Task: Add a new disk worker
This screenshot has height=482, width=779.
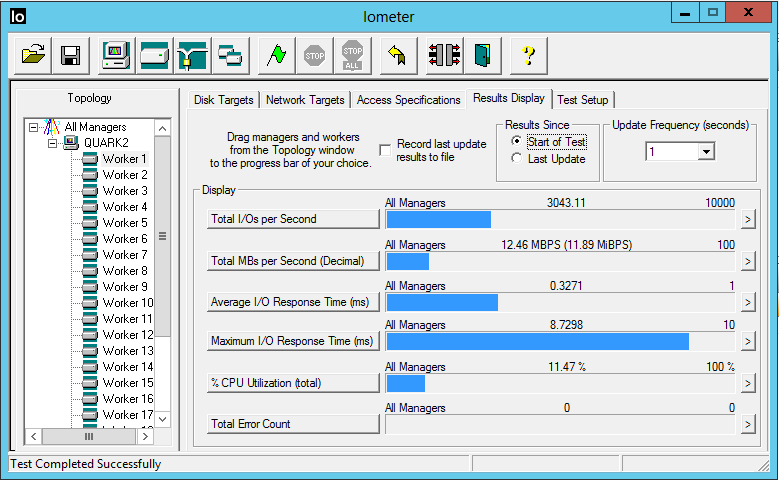Action: tap(155, 55)
